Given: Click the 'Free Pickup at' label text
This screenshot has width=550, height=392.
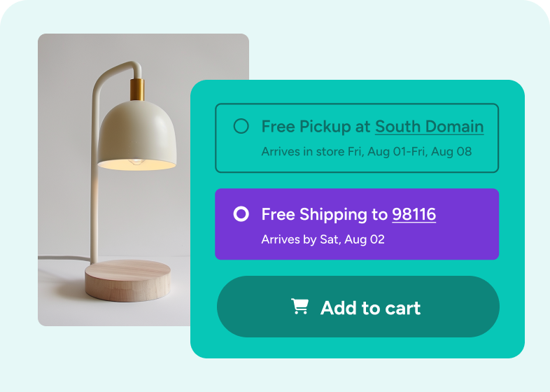Looking at the screenshot, I should pos(316,127).
